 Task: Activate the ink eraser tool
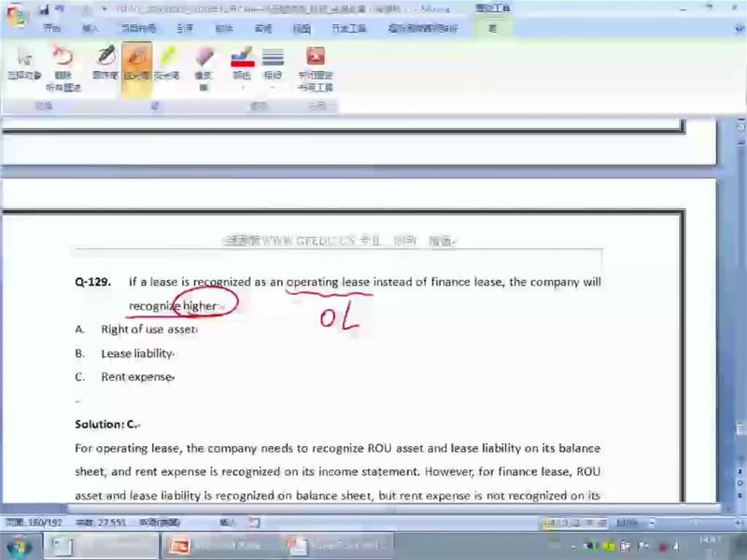(204, 64)
